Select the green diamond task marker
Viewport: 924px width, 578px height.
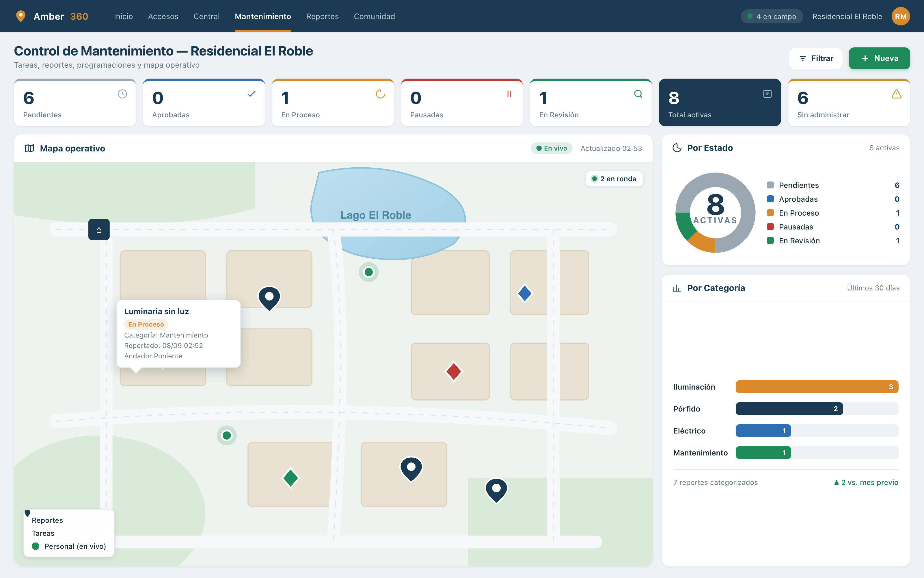coord(290,478)
